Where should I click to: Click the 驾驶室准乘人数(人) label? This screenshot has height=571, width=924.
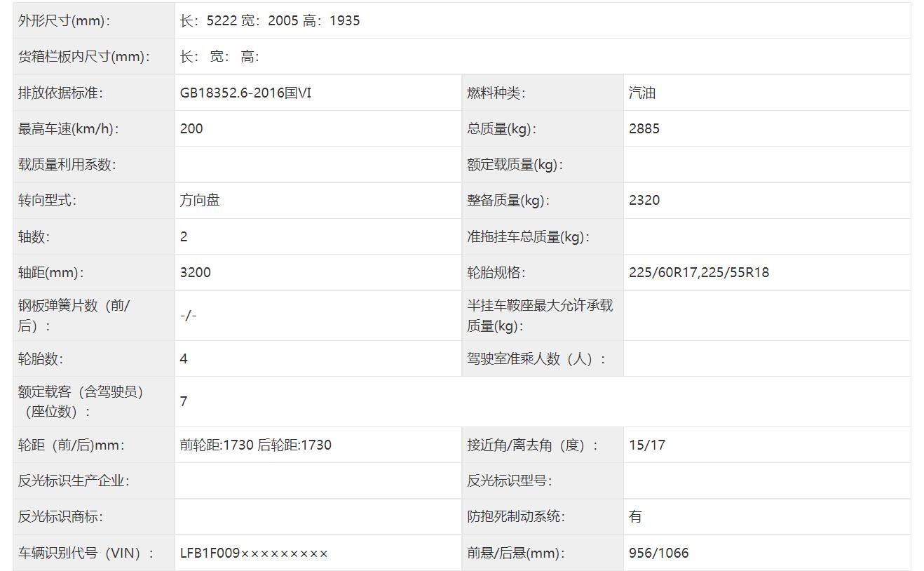(536, 358)
